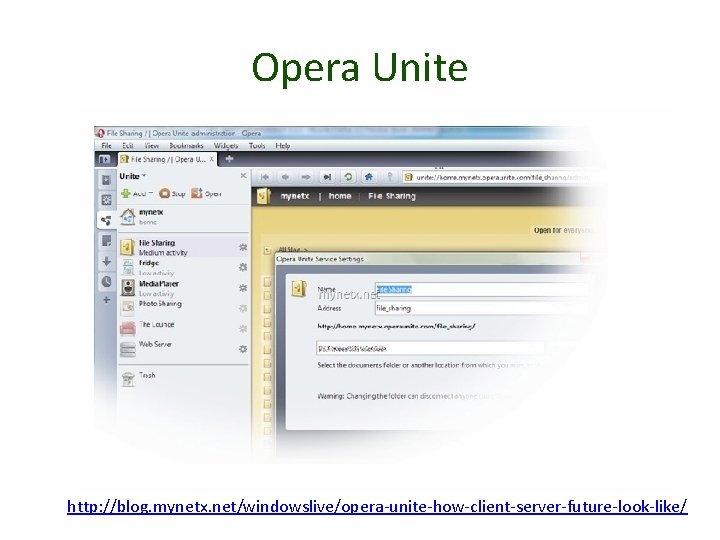The height and width of the screenshot is (540, 720).
Task: Open the blog.mynetx.net hyperlink below the image
Action: point(377,507)
